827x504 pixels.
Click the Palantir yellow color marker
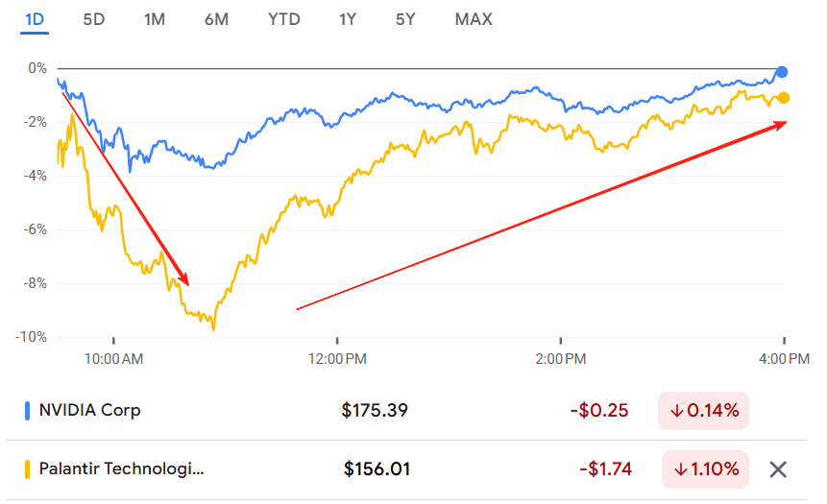point(28,469)
